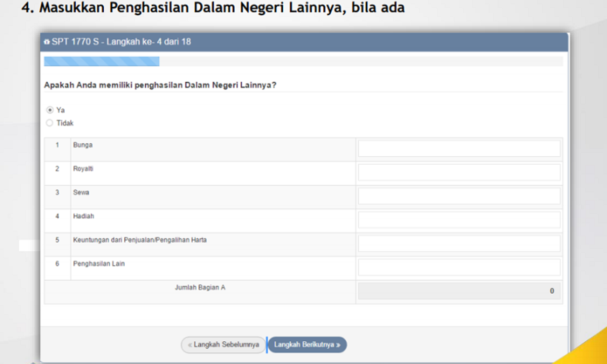This screenshot has width=607, height=364.
Task: Click the "Royalti" row label
Action: click(83, 169)
